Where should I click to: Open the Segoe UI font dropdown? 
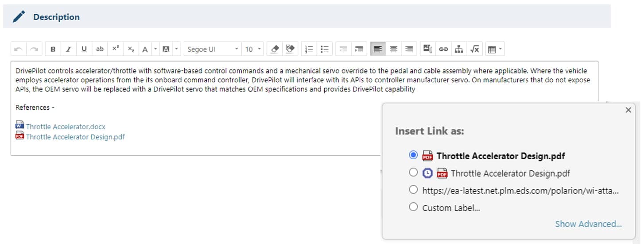pyautogui.click(x=213, y=50)
